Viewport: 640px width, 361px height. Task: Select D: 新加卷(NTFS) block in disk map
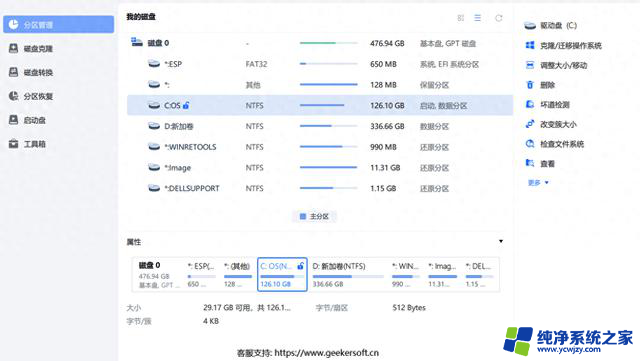348,274
